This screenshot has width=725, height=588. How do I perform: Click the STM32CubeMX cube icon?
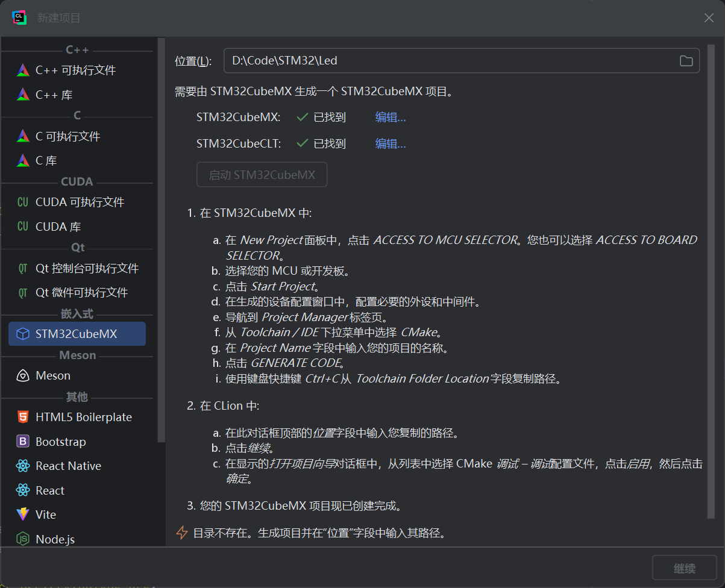click(23, 334)
